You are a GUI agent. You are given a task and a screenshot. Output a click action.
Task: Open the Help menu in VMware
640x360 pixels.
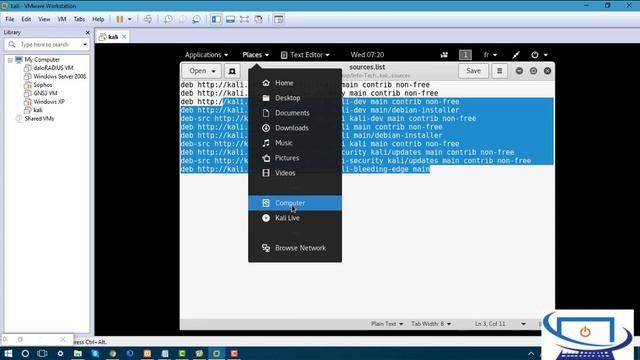click(98, 19)
